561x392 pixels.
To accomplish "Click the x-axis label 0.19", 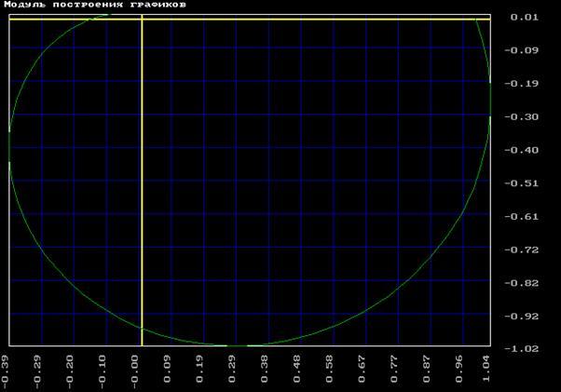I will tap(199, 369).
